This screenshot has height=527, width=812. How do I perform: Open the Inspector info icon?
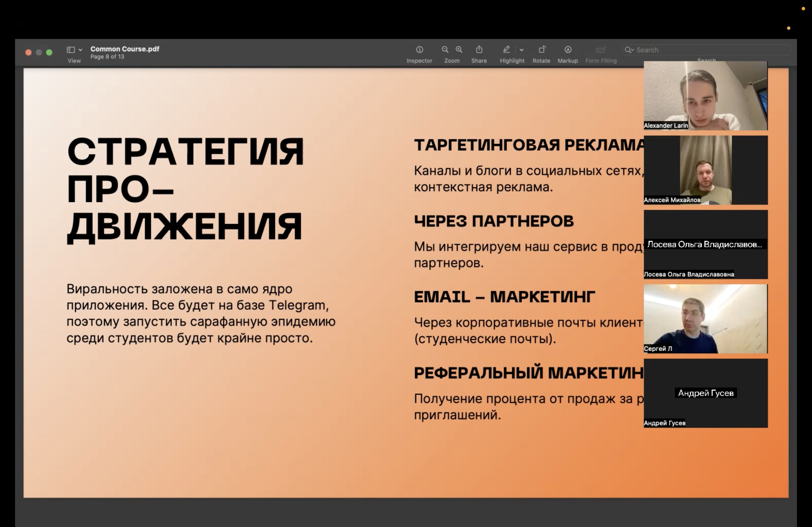point(419,50)
